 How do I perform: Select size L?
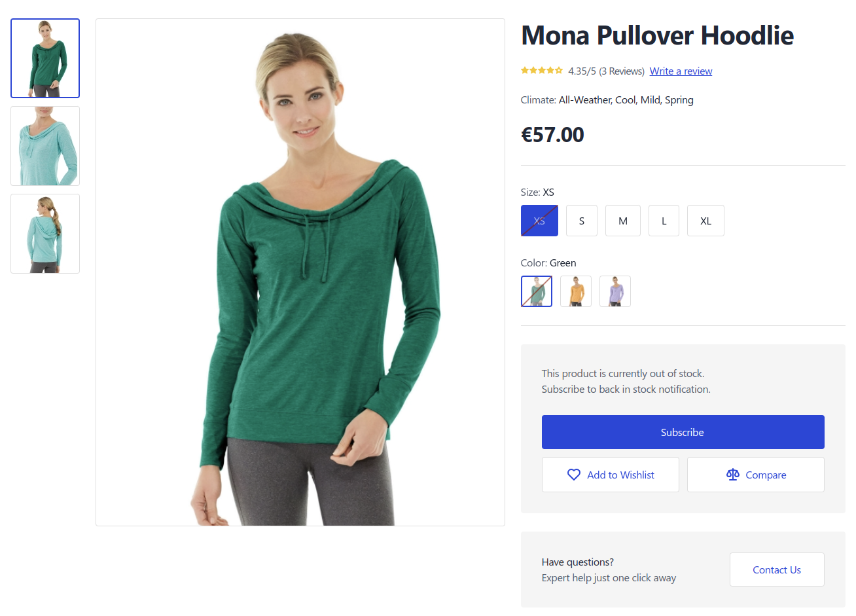pyautogui.click(x=664, y=221)
